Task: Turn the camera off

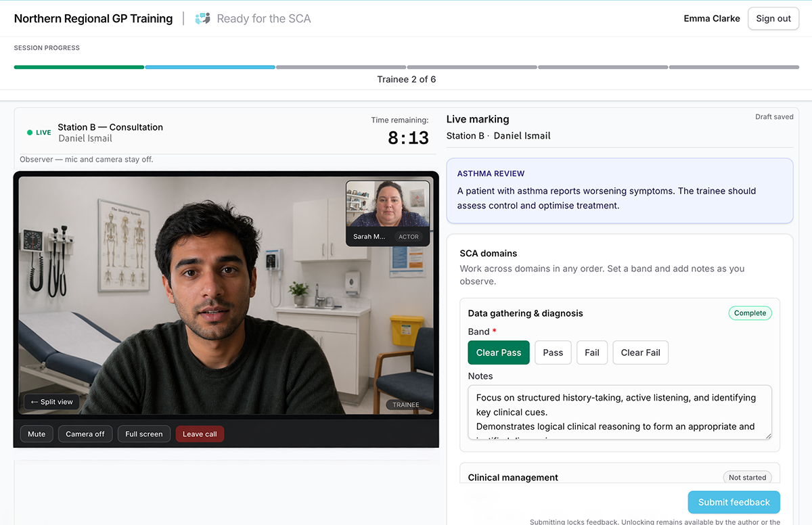Action: [85, 434]
